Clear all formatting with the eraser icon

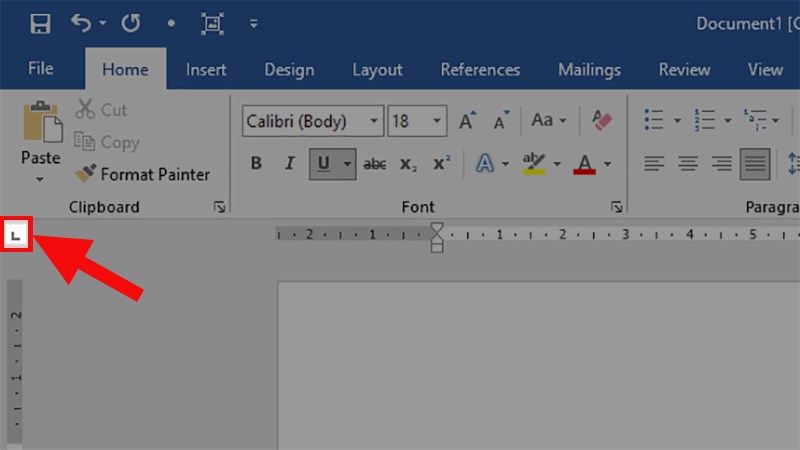click(602, 120)
